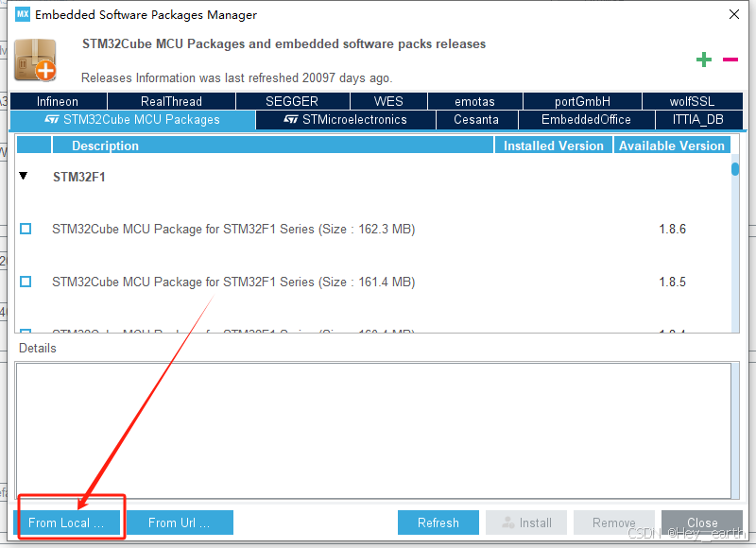The image size is (756, 548).
Task: Click the Description column header
Action: pyautogui.click(x=273, y=146)
